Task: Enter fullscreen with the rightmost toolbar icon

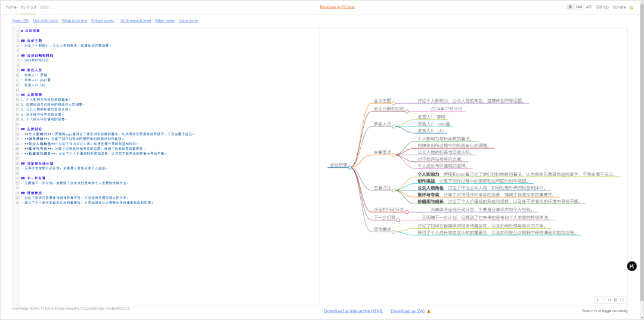Action: click(x=622, y=300)
